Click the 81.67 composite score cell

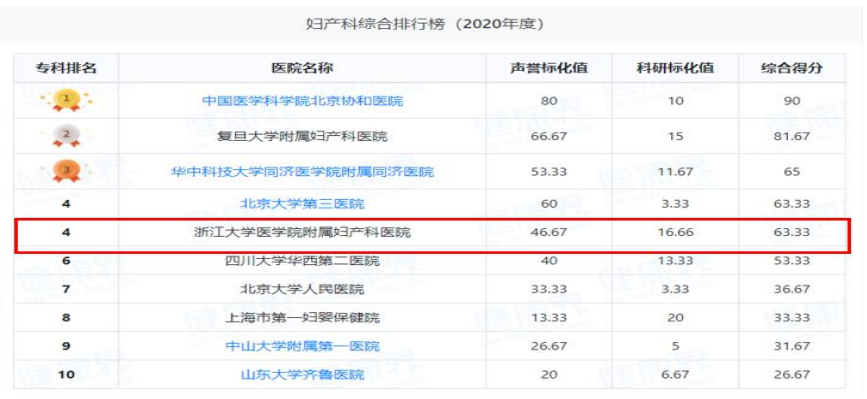click(792, 136)
